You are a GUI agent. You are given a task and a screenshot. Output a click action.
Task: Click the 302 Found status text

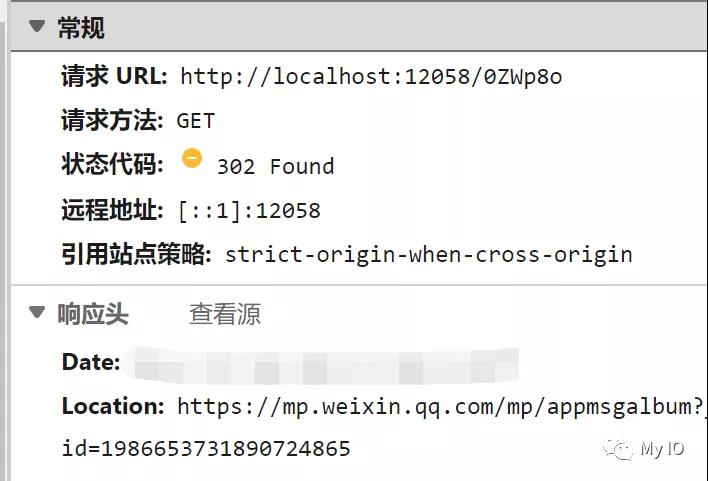pos(275,166)
